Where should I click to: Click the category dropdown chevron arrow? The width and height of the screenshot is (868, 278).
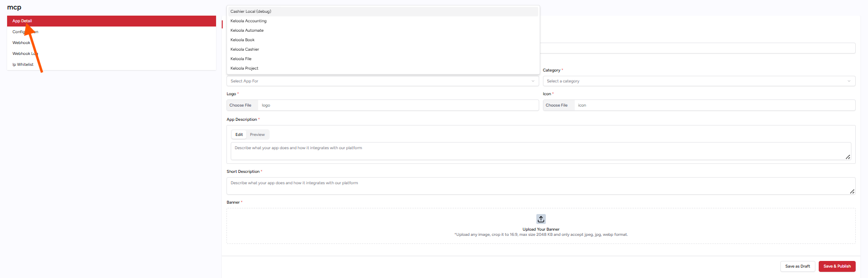[x=849, y=81]
